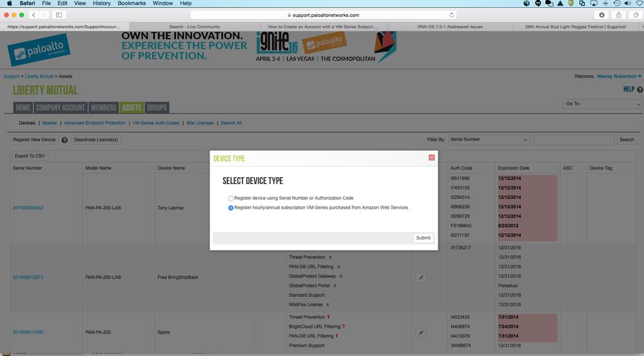The width and height of the screenshot is (644, 356).
Task: Open the ASSETS tab
Action: point(132,108)
